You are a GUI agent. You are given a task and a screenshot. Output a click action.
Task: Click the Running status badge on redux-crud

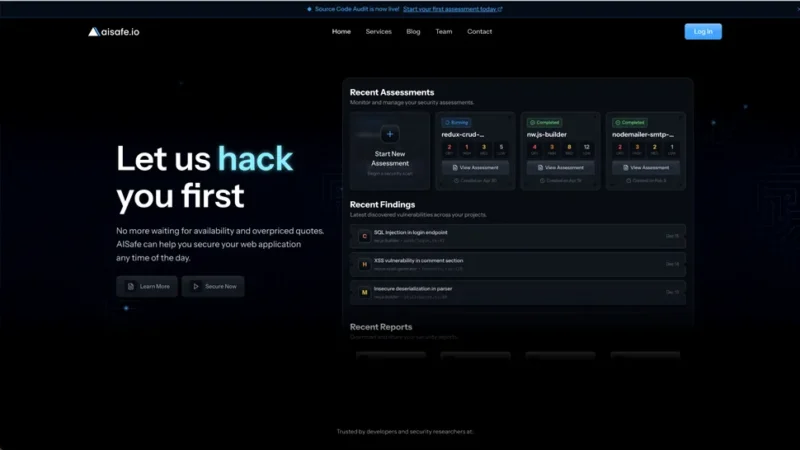click(456, 122)
